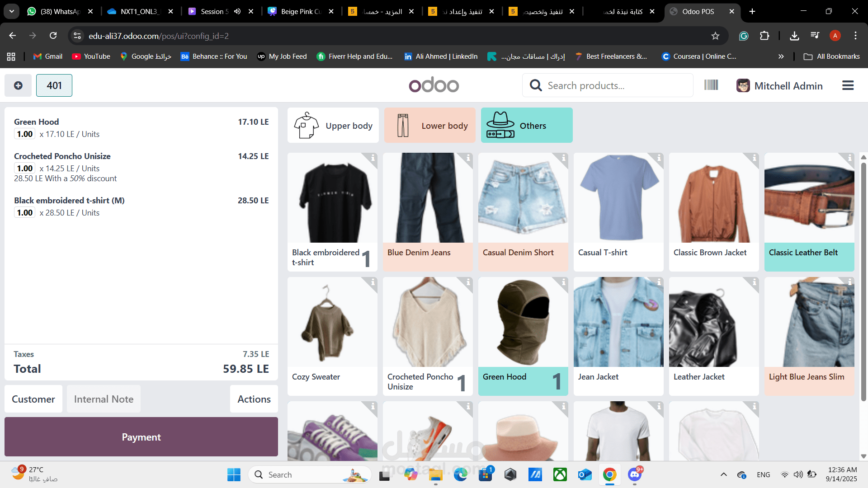Show info for Casual T-shirt
Screen dimensions: 868x488
(x=659, y=158)
